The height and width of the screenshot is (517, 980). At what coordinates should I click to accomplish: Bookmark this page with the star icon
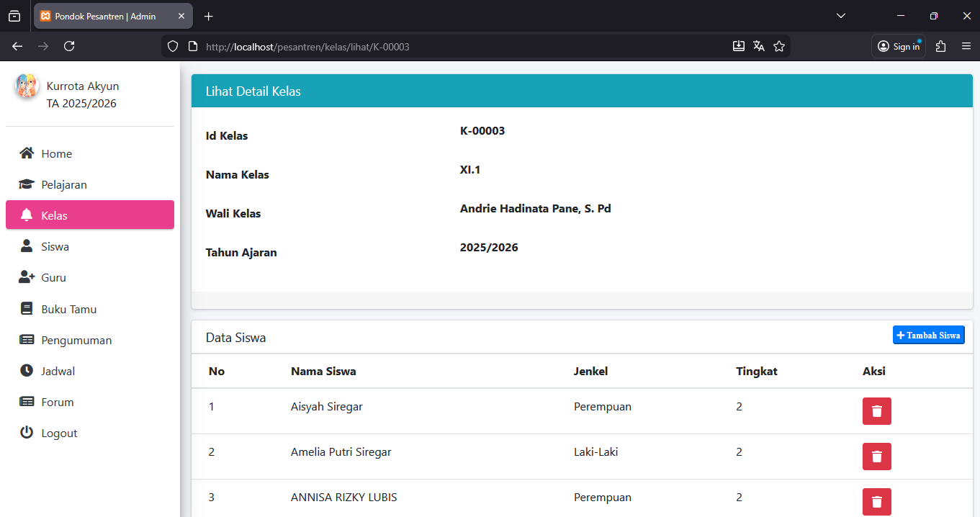tap(778, 46)
